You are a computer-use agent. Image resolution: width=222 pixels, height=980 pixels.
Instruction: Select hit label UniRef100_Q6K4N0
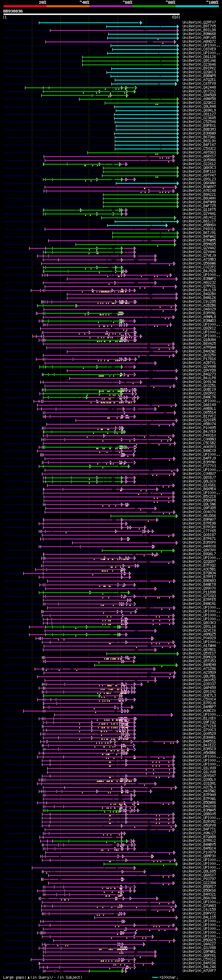(x=199, y=183)
